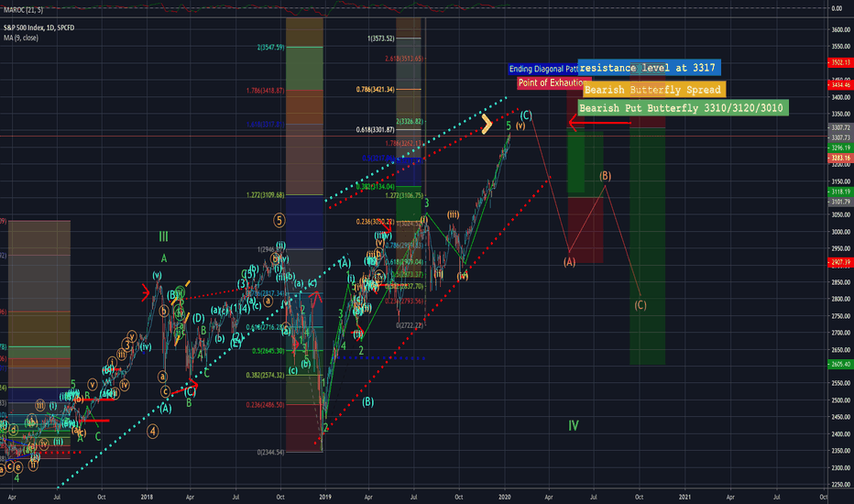Select the 1(3573.52) Fibonacci level label
The height and width of the screenshot is (504, 854).
point(380,38)
